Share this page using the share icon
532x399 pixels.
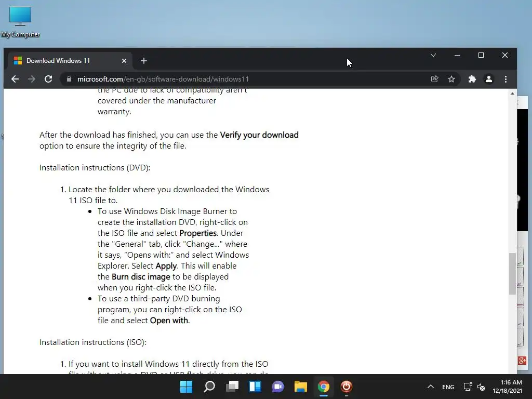[x=434, y=79]
